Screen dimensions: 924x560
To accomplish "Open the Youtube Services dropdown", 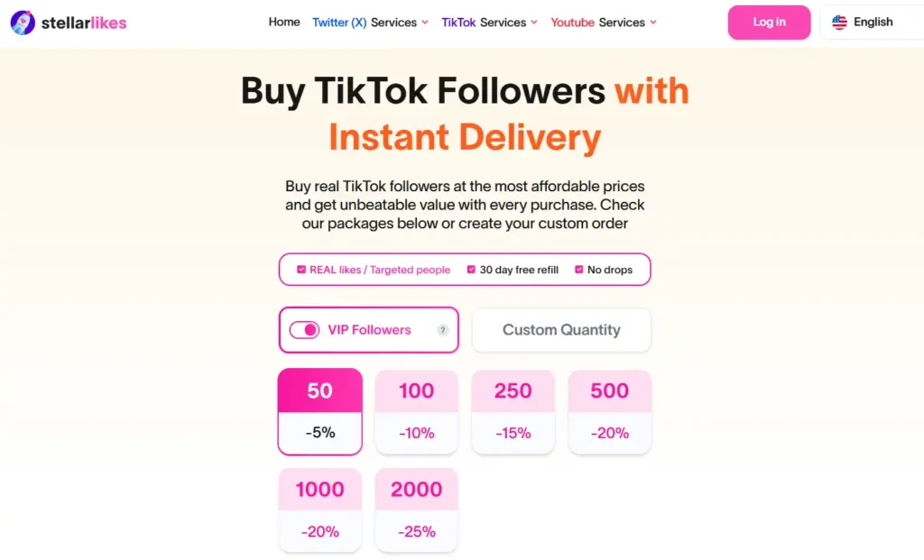I will click(x=600, y=22).
